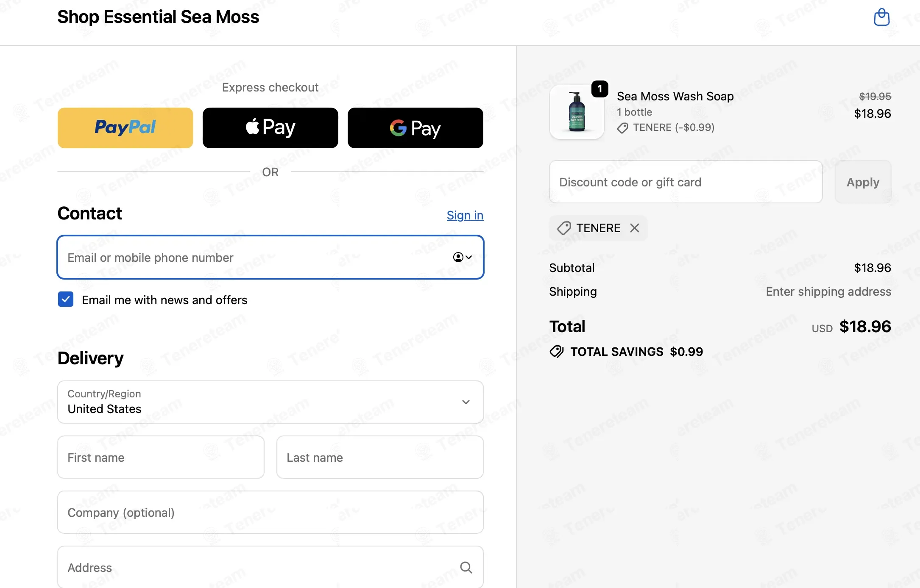Click the Sea Moss Wash Soap product thumbnail

click(x=577, y=112)
